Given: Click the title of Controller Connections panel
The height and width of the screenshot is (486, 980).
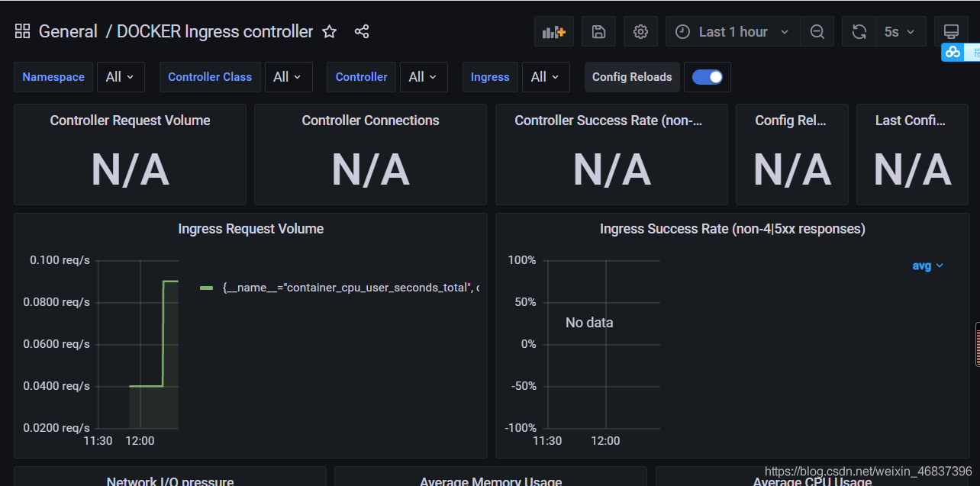Looking at the screenshot, I should coord(370,120).
